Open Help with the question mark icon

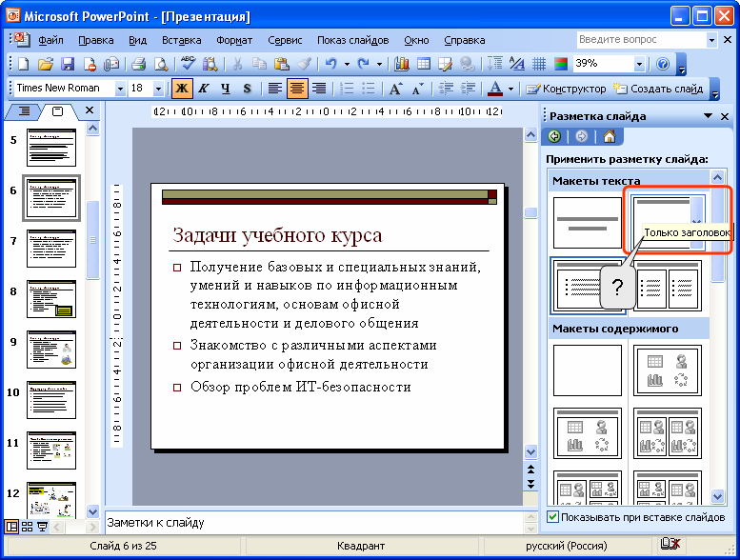663,64
